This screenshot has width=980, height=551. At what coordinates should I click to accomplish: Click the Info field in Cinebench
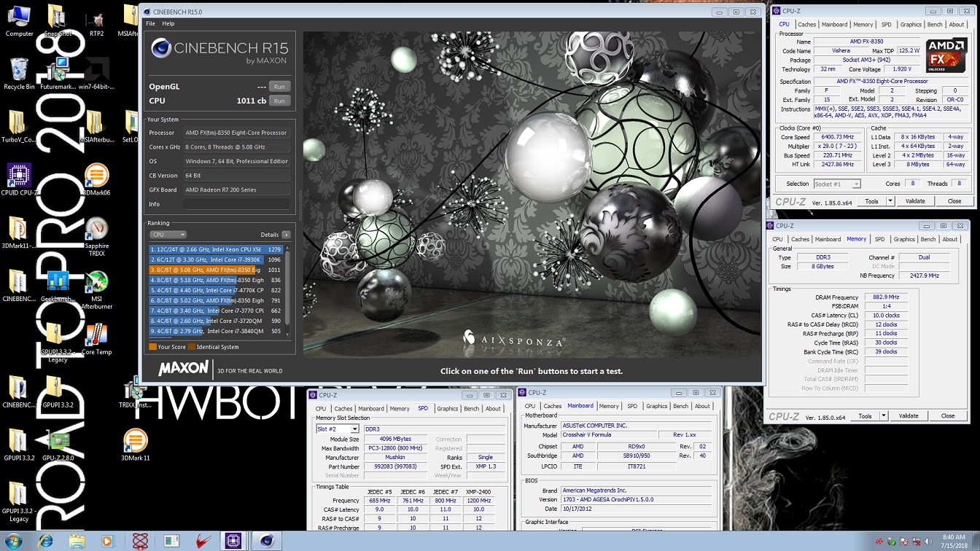tap(237, 204)
